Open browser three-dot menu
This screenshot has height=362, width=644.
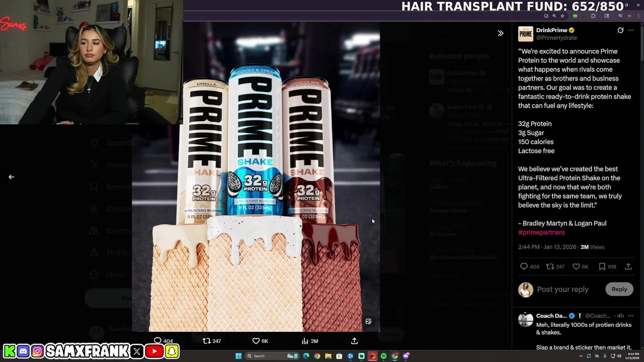point(638,16)
